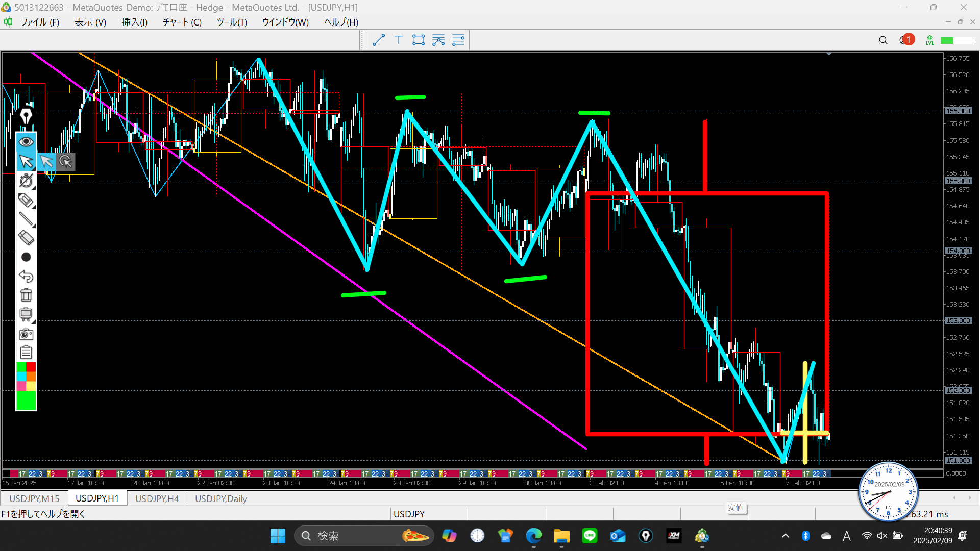Click the MetaTrader logo icon left of the ファイル menu

[x=8, y=22]
